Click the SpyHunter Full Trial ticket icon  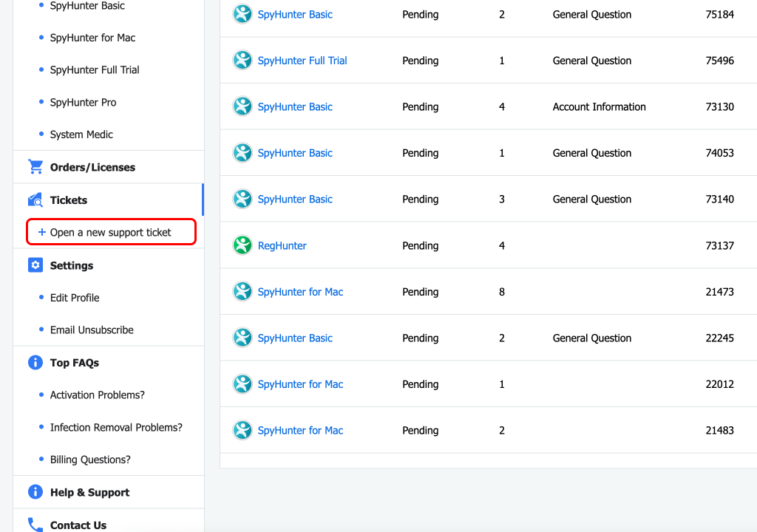point(242,61)
